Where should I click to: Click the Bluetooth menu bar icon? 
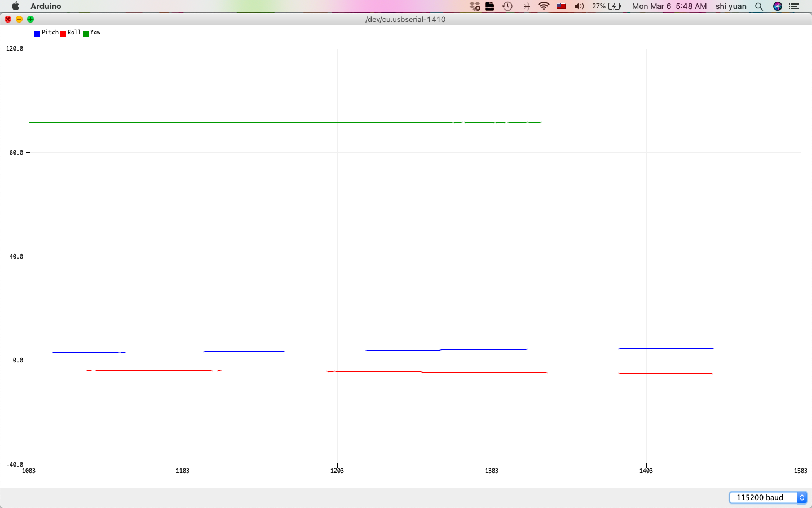[x=527, y=6]
